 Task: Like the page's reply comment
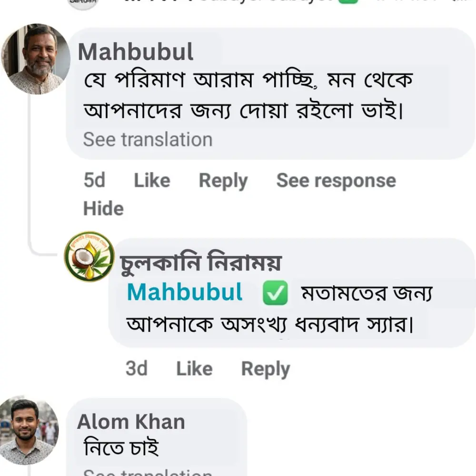coord(194,368)
